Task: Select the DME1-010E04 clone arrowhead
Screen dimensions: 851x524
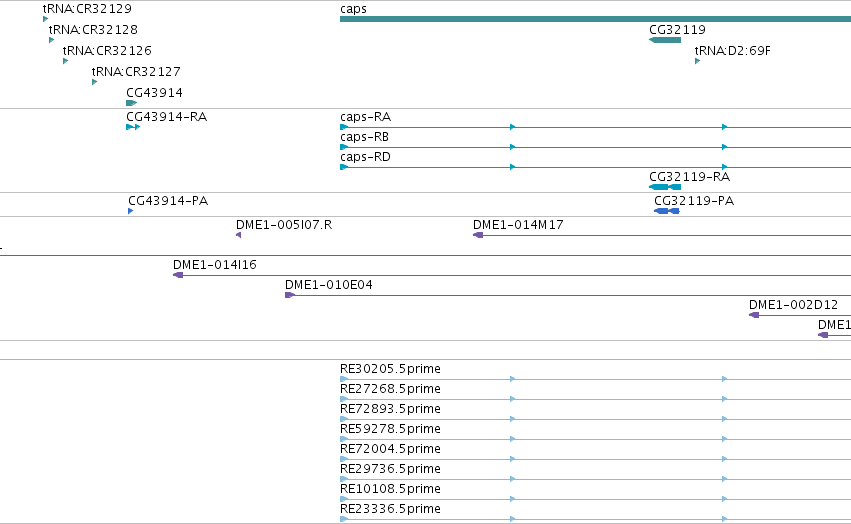Action: pos(290,295)
